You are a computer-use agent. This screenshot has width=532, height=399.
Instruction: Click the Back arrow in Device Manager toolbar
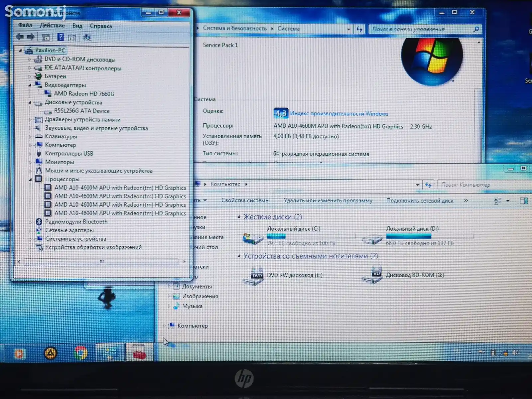[x=20, y=37]
